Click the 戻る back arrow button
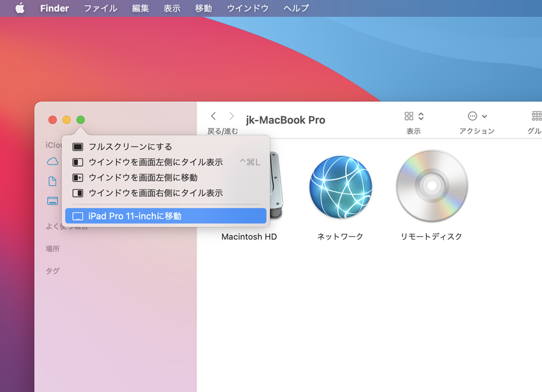542x392 pixels. [x=214, y=116]
